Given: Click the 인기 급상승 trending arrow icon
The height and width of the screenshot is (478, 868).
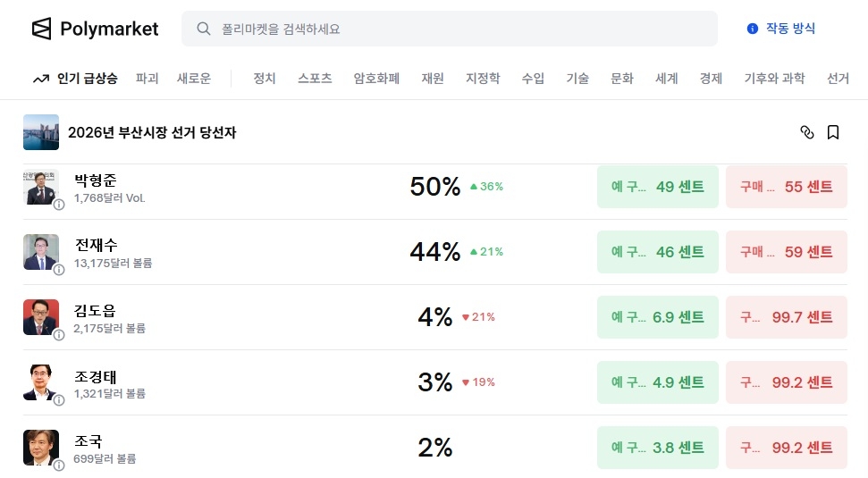Looking at the screenshot, I should pos(41,79).
